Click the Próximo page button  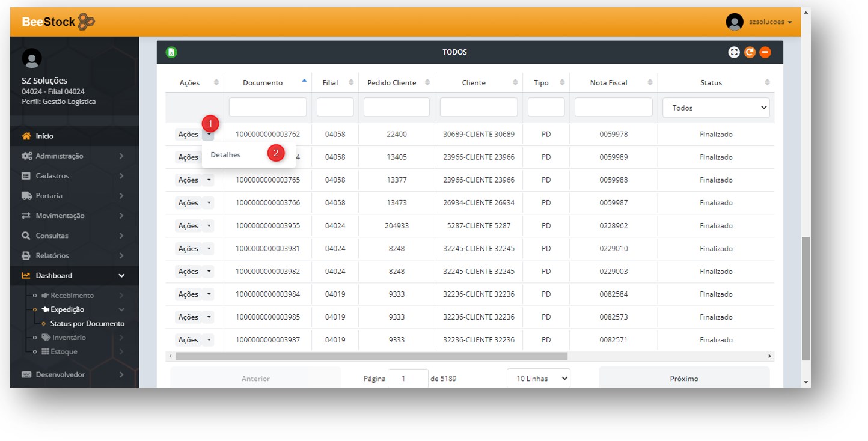pyautogui.click(x=683, y=379)
